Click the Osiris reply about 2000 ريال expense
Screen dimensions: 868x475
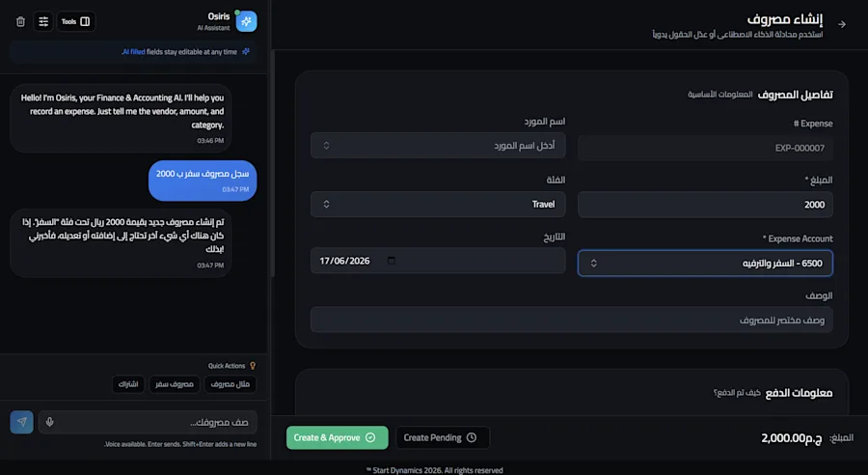tap(121, 242)
